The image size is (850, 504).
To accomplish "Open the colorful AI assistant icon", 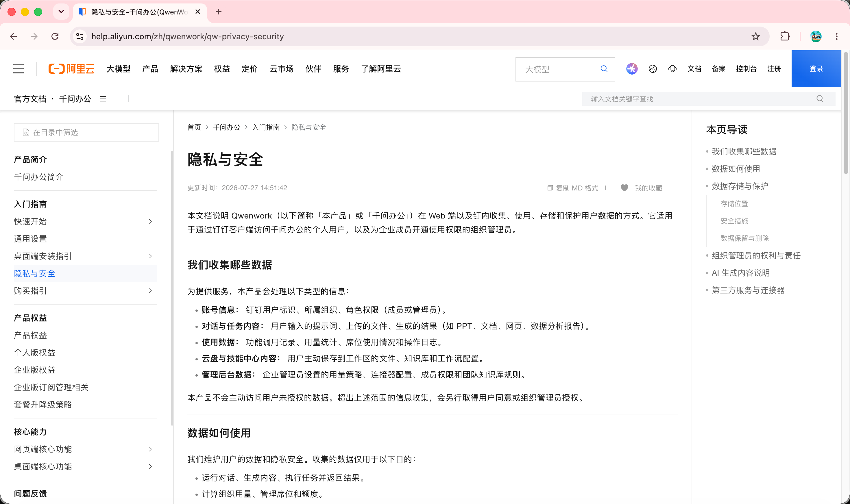I will point(632,69).
